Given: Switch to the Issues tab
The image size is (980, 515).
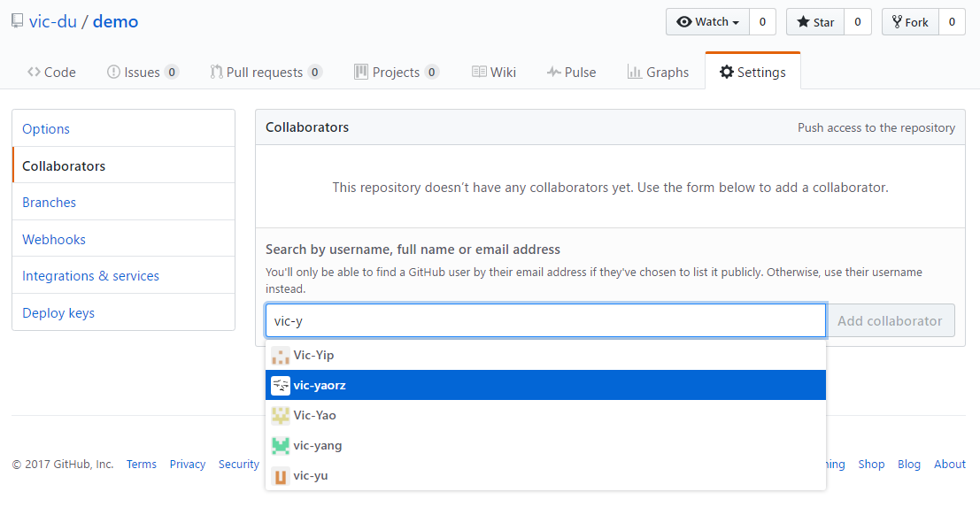Looking at the screenshot, I should click(143, 72).
